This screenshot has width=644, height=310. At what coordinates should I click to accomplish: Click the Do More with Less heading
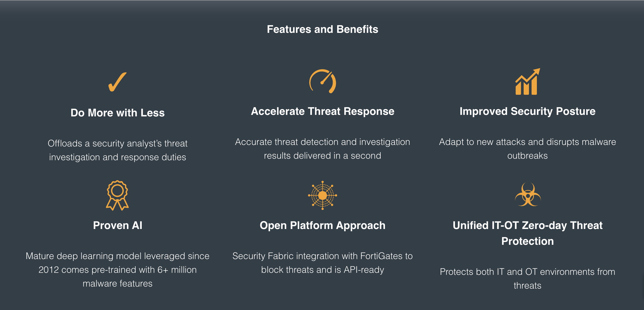[118, 113]
